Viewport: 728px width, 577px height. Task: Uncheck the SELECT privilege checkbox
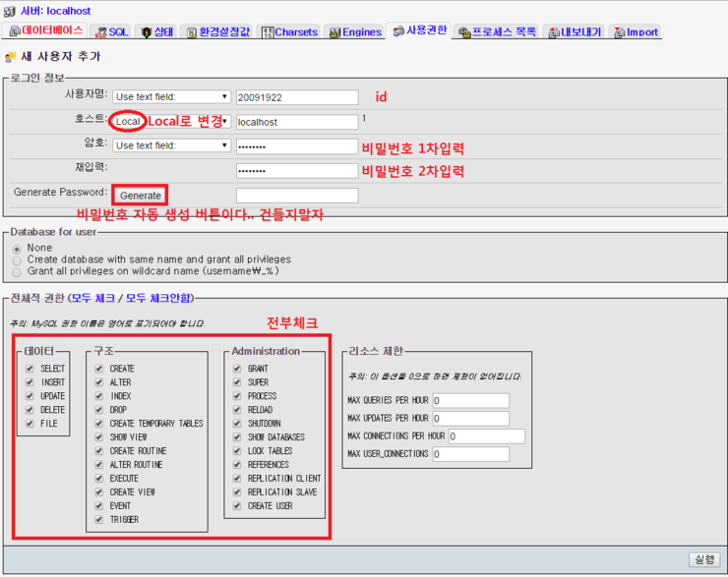30,369
